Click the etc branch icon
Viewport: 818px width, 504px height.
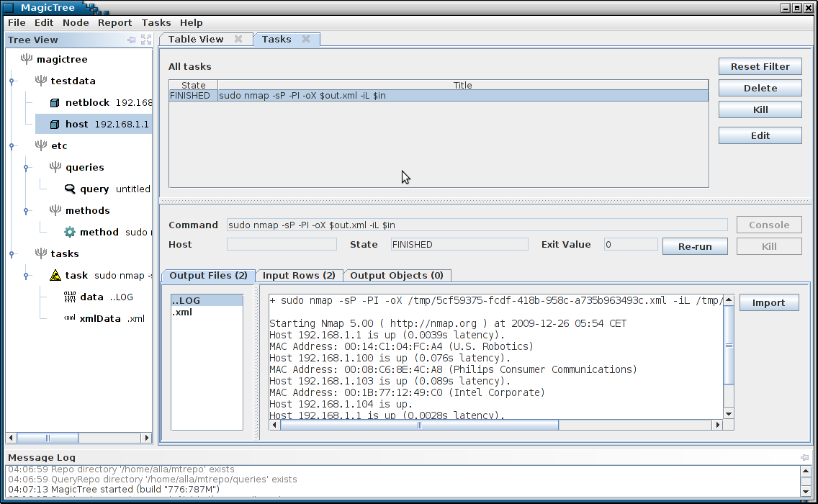(x=41, y=145)
